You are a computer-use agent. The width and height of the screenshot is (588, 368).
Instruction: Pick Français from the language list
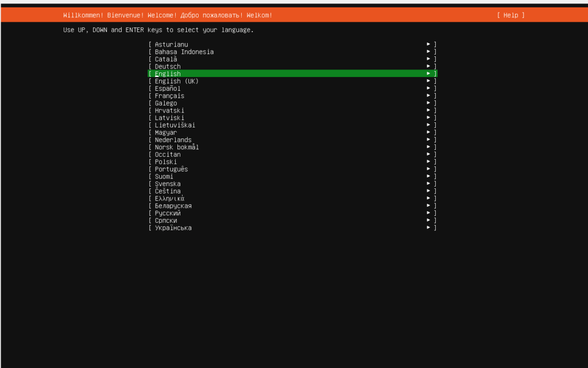point(169,96)
